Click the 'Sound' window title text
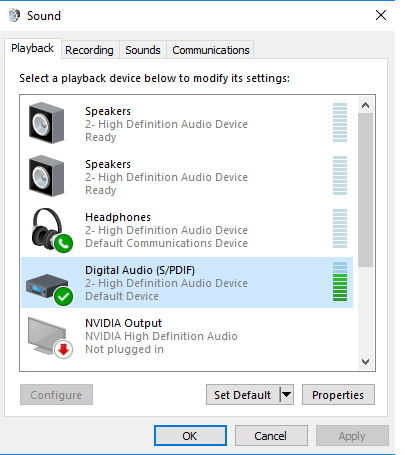This screenshot has height=455, width=405. click(x=44, y=16)
